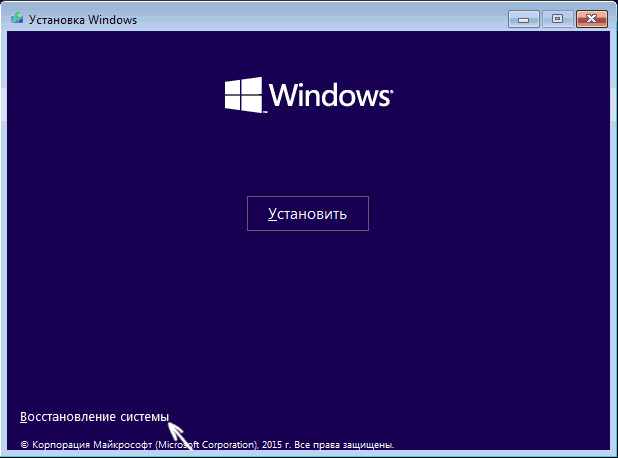Click the copyright symbol at the bottom
This screenshot has width=618, height=458.
[24, 442]
